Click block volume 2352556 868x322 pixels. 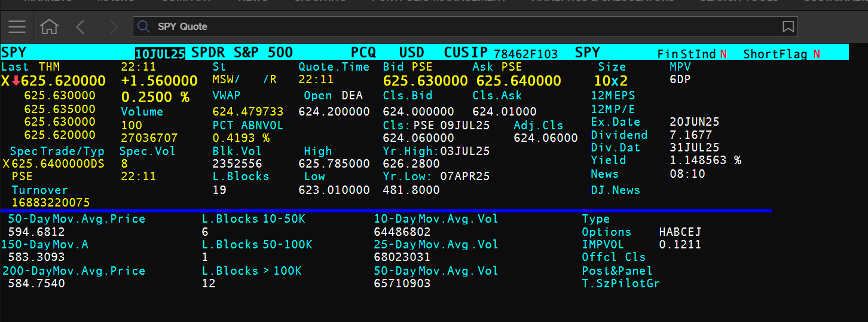(237, 164)
